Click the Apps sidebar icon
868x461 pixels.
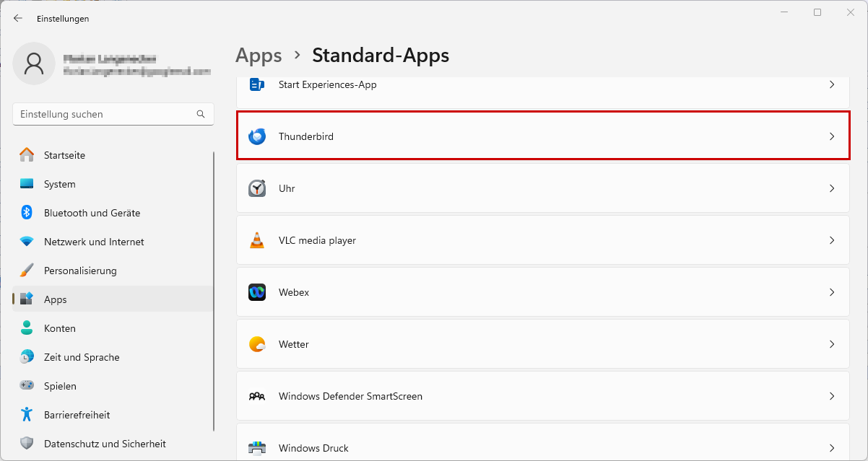click(27, 299)
